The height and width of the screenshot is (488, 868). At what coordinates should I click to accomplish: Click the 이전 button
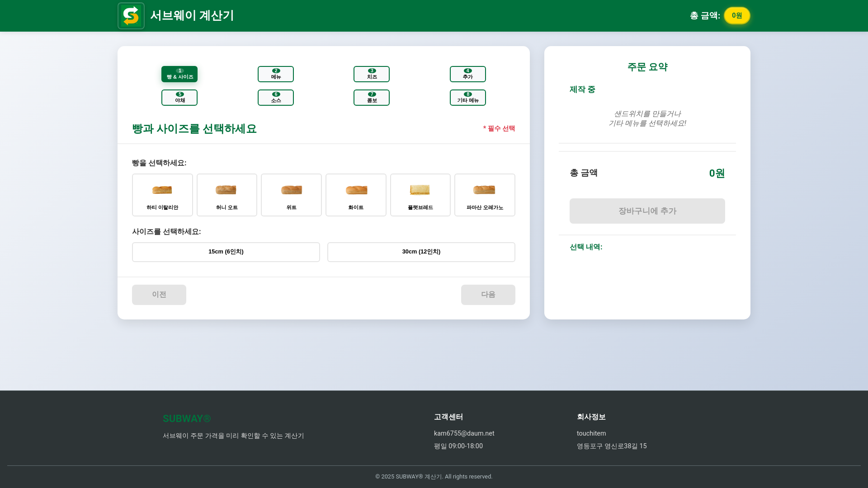pos(159,295)
